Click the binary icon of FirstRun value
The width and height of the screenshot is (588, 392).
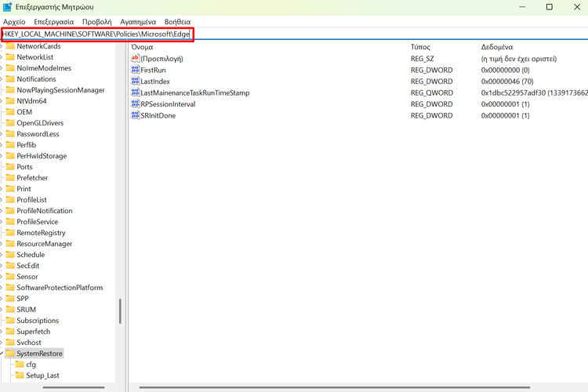tap(135, 70)
